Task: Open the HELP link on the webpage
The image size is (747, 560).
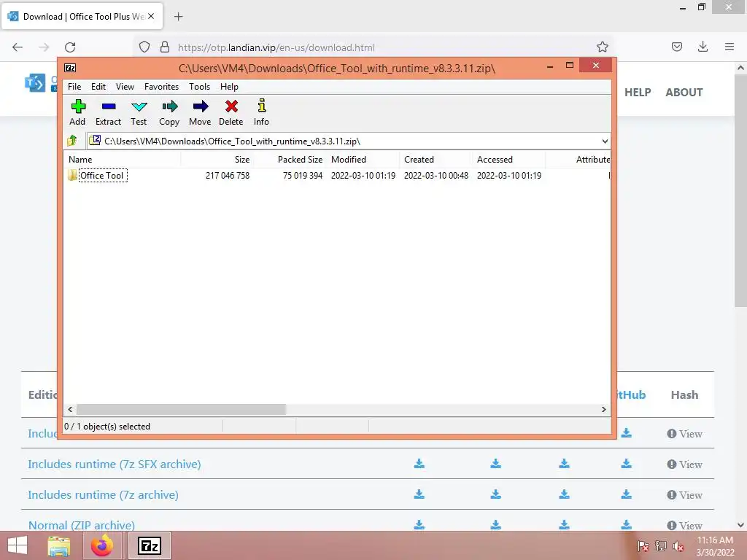Action: 638,93
